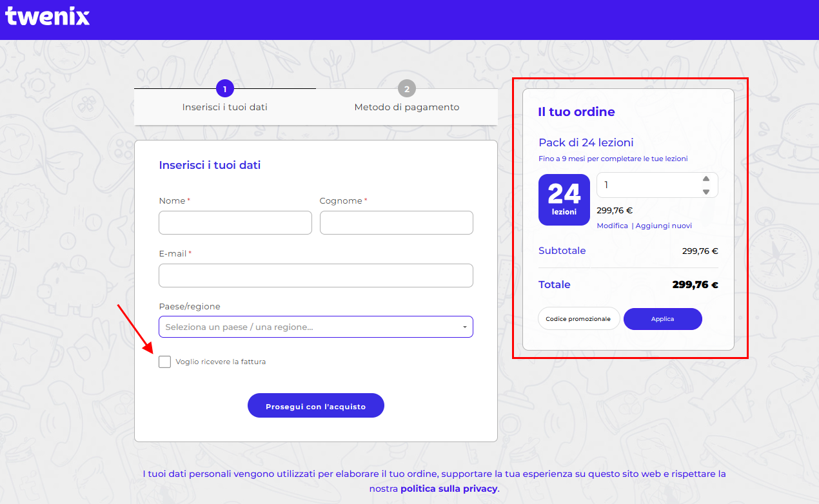Click the Applica button
Screen dimensions: 819x504
tap(662, 319)
